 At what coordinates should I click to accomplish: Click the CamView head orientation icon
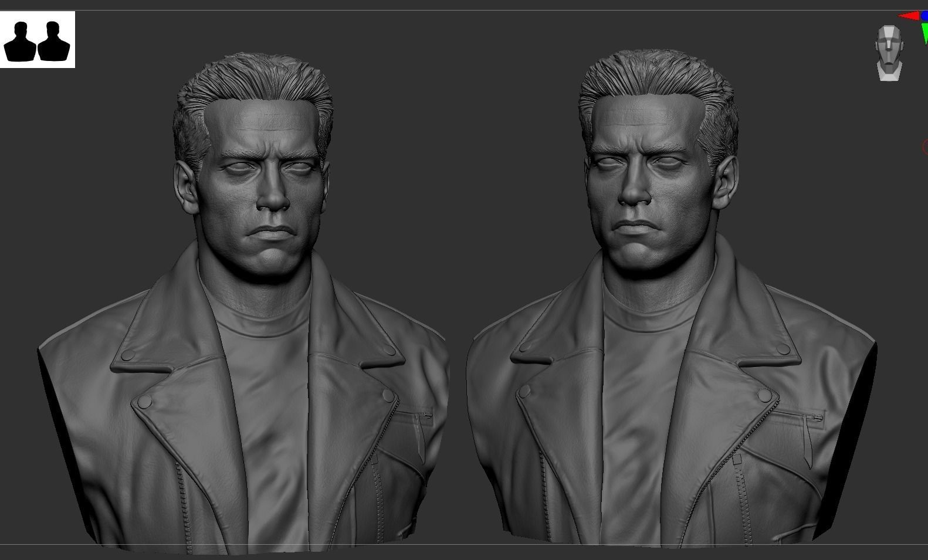point(889,53)
